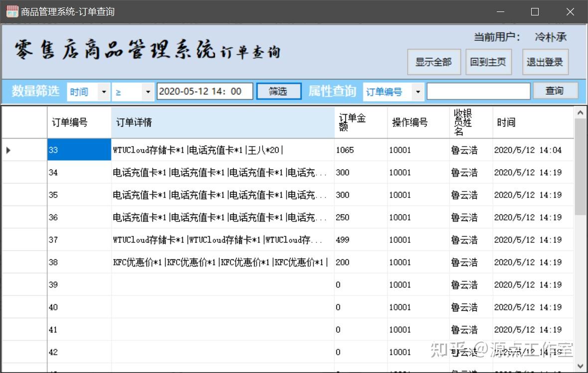Select order number cell 35
588x373 pixels.
[79, 195]
